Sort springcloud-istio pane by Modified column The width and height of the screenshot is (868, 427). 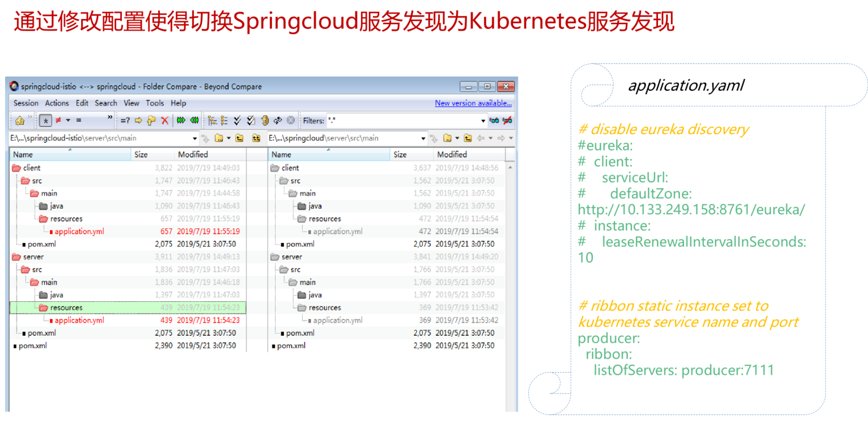click(210, 155)
